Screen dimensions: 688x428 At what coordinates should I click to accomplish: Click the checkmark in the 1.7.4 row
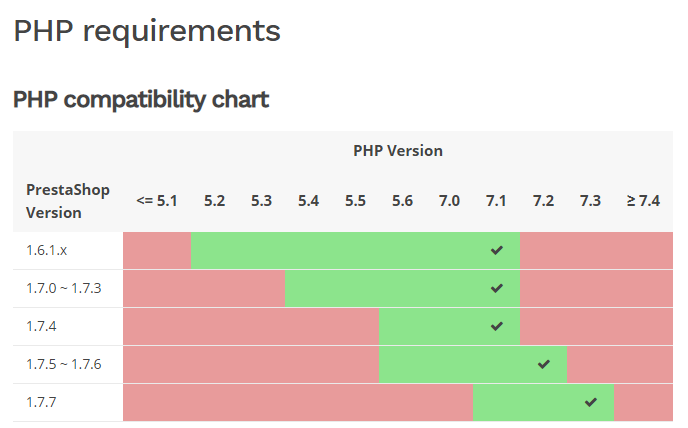pos(497,326)
